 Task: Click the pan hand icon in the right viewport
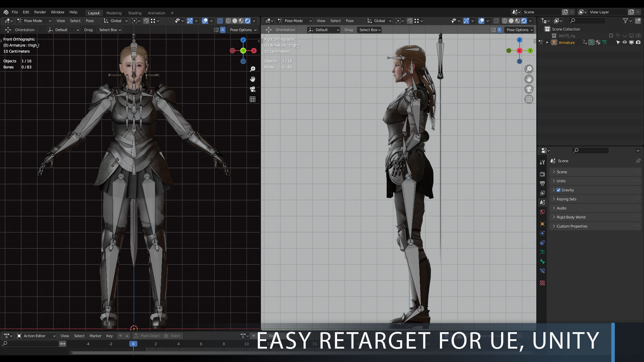pos(529,79)
